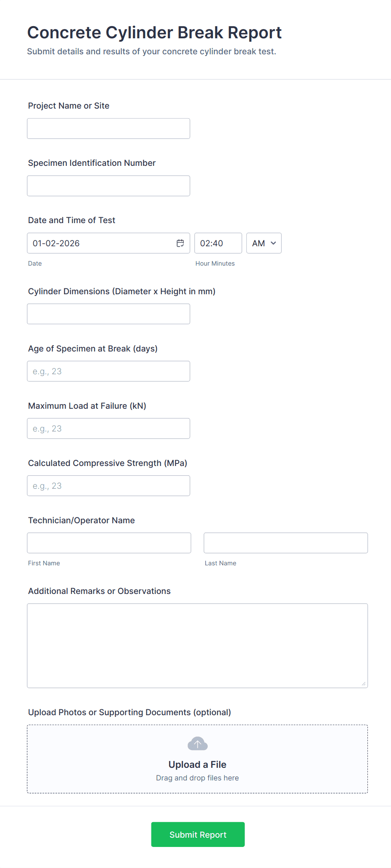
Task: Select the Cylinder Dimensions field
Action: pos(108,314)
